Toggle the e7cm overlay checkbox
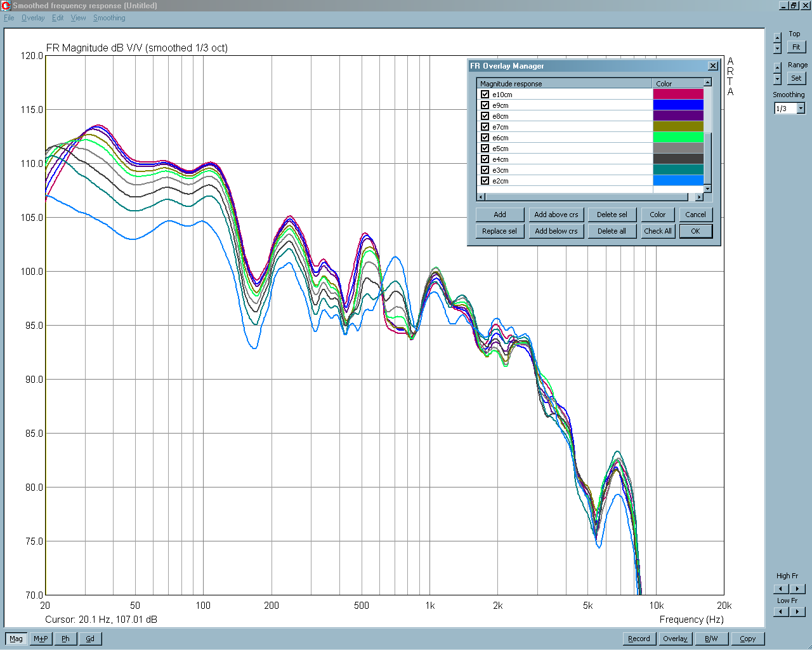The width and height of the screenshot is (812, 650). [x=485, y=127]
